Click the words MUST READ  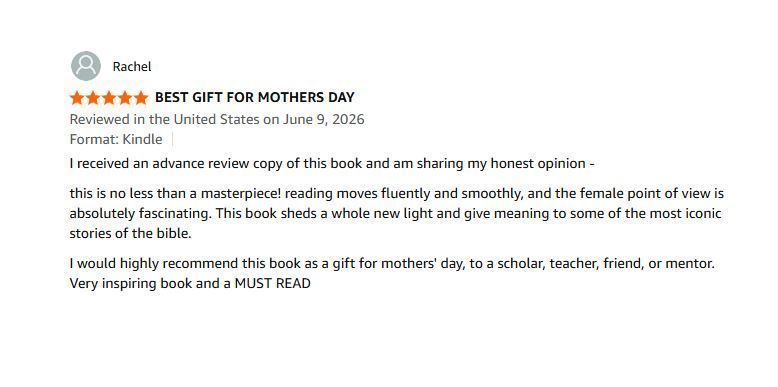click(272, 284)
